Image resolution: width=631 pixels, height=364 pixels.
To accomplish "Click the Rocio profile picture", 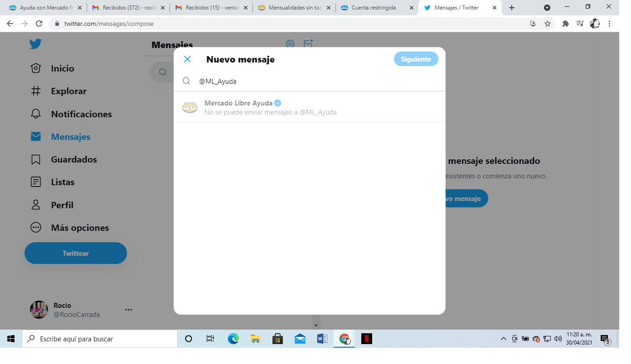I will click(x=39, y=310).
